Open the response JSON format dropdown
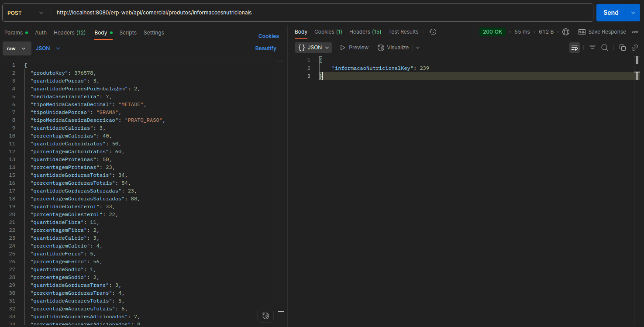Image resolution: width=644 pixels, height=327 pixels. (x=313, y=48)
